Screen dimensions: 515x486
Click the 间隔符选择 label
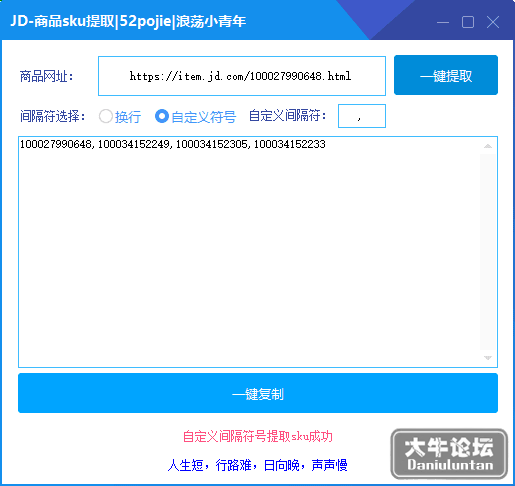click(53, 116)
